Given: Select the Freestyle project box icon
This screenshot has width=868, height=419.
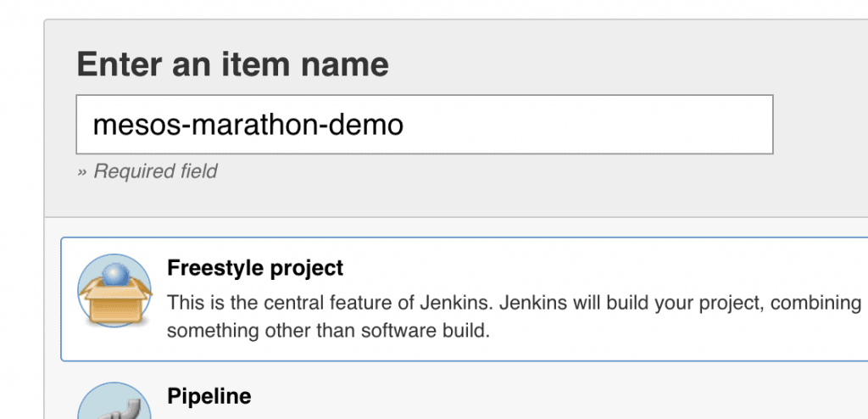Looking at the screenshot, I should coord(115,290).
